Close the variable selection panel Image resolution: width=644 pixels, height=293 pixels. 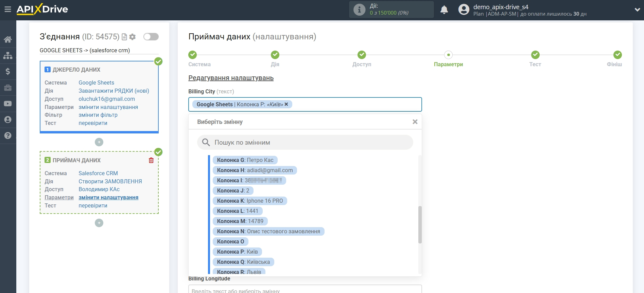pyautogui.click(x=415, y=122)
